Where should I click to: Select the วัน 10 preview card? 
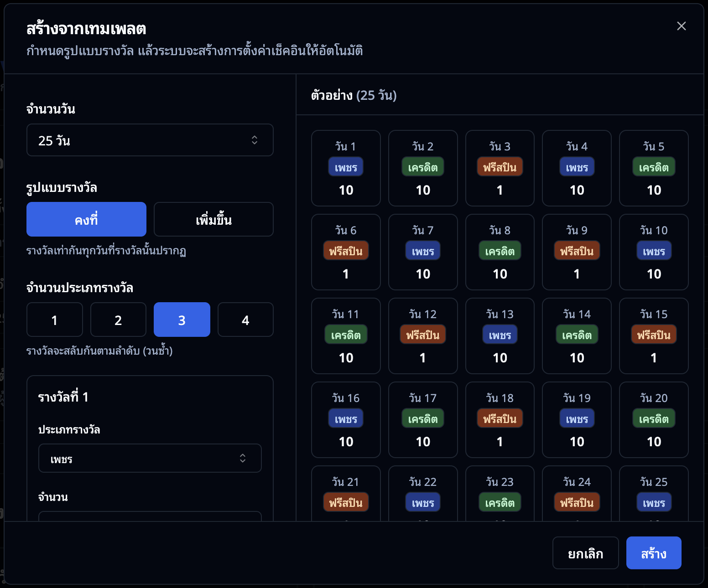point(653,252)
